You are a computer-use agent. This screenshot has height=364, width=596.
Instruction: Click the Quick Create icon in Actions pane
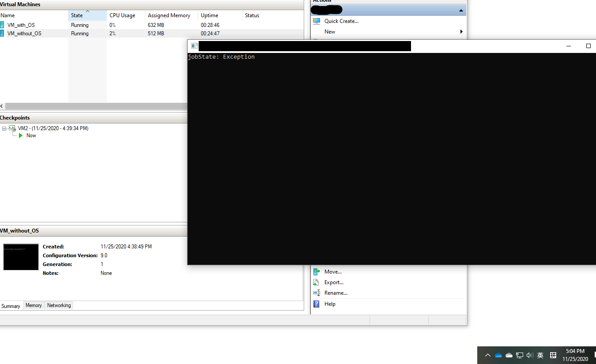[x=317, y=21]
